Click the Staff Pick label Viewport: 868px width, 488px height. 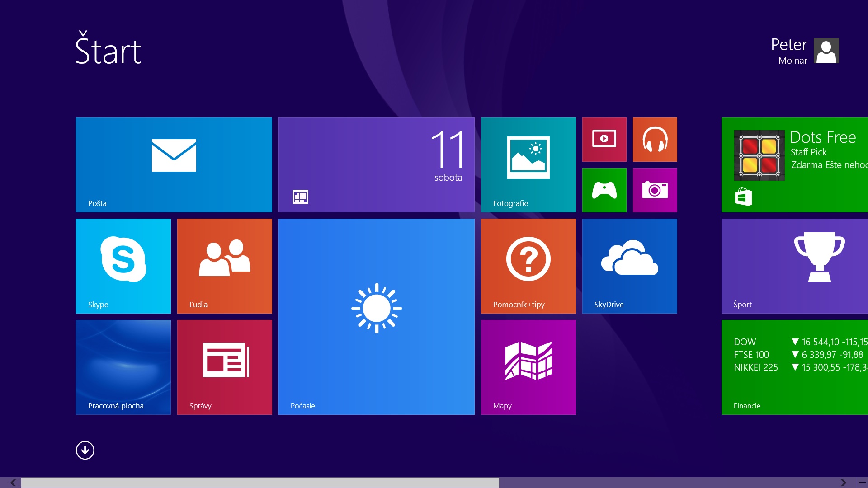(808, 152)
